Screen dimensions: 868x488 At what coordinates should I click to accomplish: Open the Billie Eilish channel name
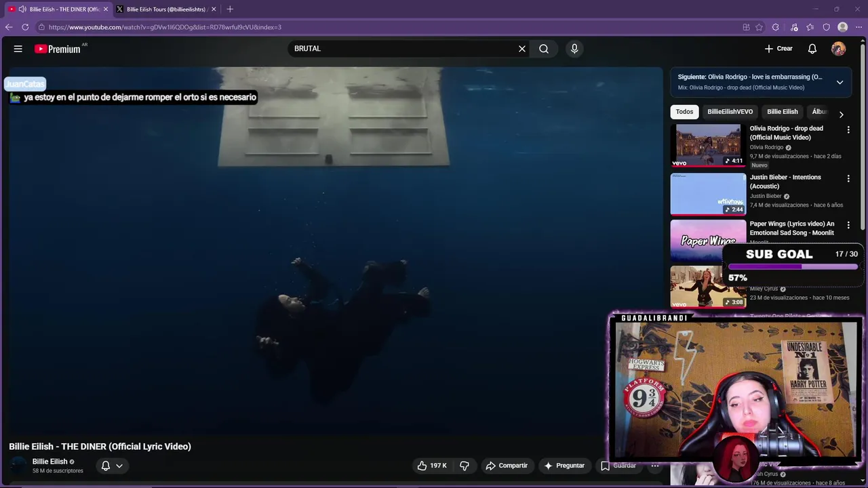click(x=50, y=462)
